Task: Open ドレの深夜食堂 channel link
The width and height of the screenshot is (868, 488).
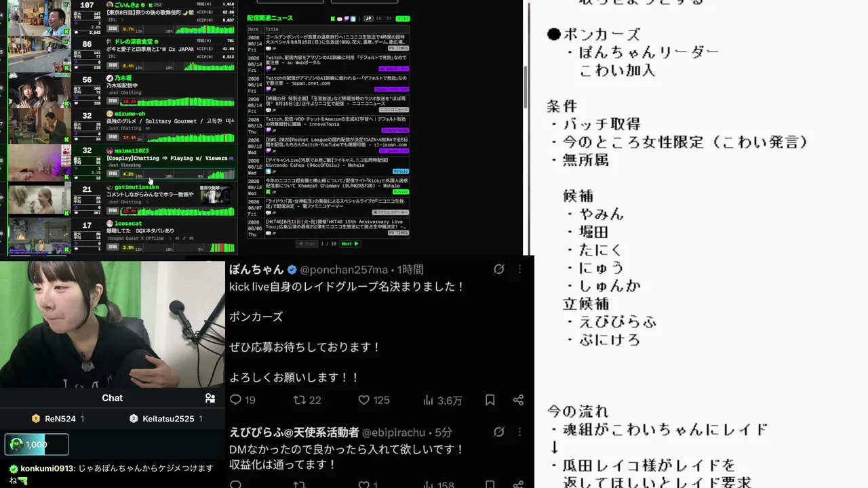Action: (134, 42)
